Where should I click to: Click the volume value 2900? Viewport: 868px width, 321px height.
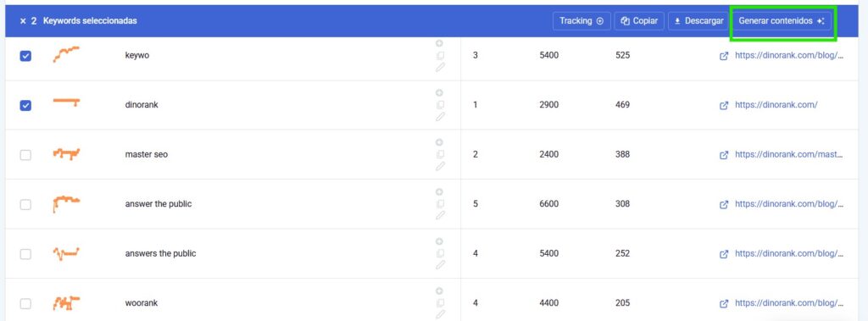(548, 105)
